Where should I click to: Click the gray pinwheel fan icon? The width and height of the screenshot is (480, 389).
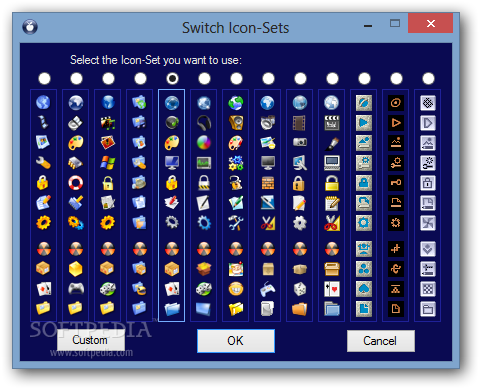[x=428, y=223]
